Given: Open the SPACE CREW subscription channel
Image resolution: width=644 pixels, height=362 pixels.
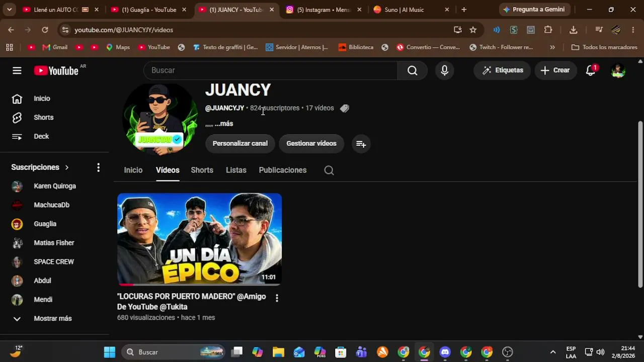Looking at the screenshot, I should coord(54,262).
